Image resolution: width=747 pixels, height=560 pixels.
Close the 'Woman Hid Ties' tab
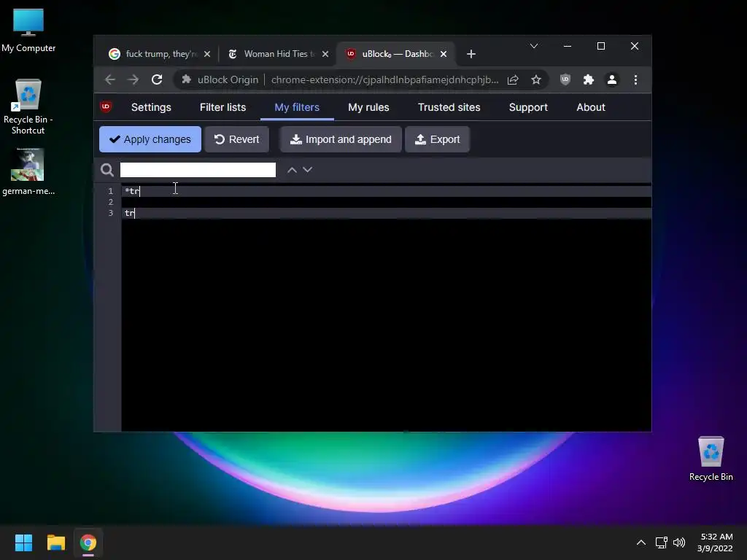coord(325,54)
